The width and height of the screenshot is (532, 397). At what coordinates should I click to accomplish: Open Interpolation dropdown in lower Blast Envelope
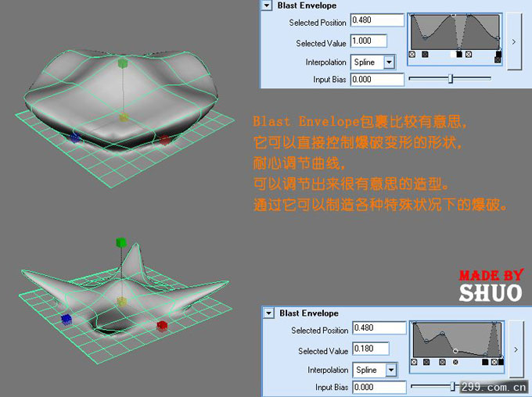coord(391,370)
